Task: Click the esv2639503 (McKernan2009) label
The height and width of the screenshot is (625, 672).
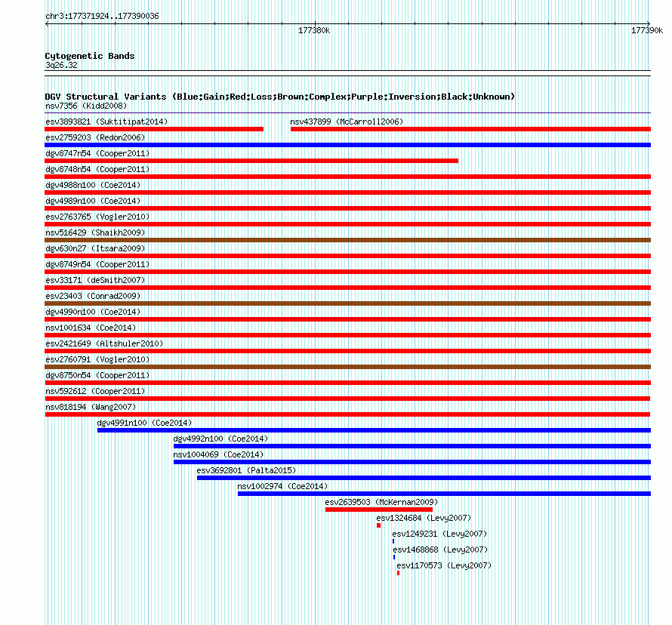Action: coord(381,502)
